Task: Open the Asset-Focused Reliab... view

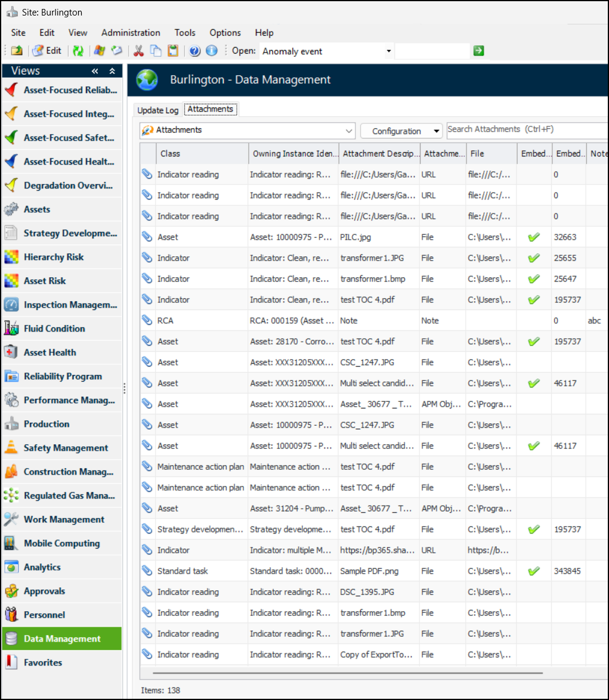Action: tap(61, 90)
